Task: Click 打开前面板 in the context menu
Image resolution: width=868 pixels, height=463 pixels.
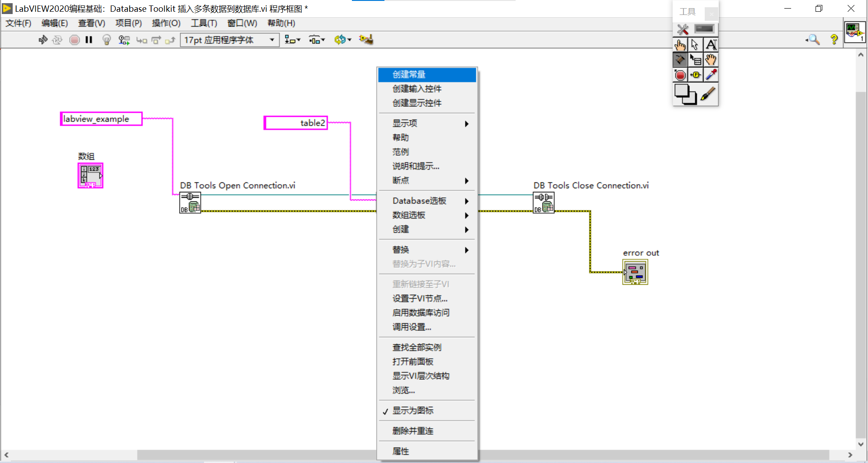Action: 412,361
